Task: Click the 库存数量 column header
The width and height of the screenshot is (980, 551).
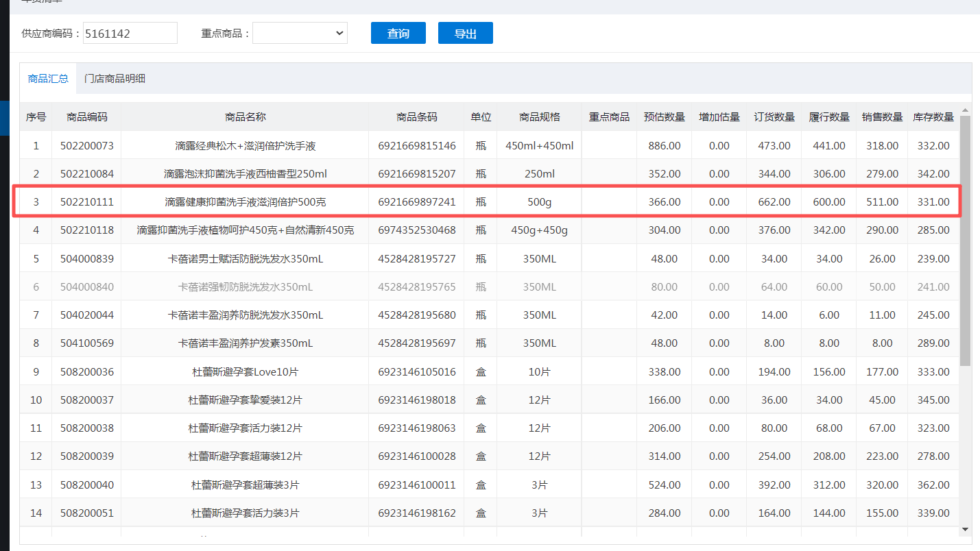Action: click(933, 117)
